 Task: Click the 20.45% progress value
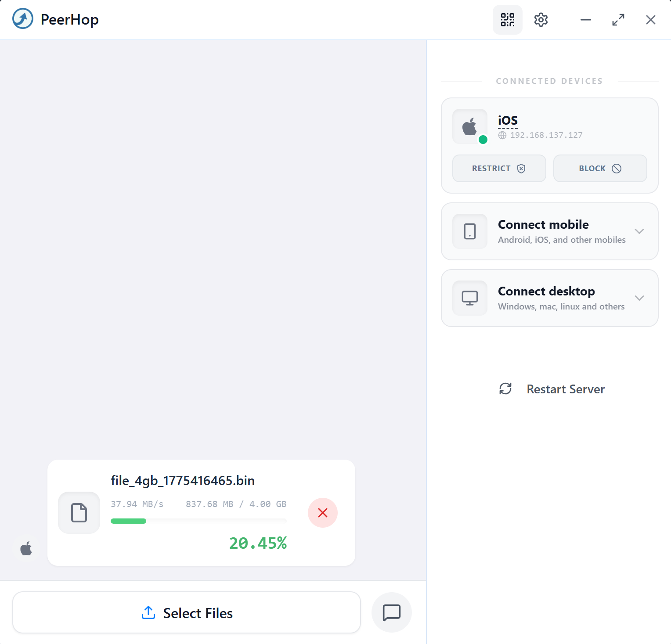tap(258, 543)
